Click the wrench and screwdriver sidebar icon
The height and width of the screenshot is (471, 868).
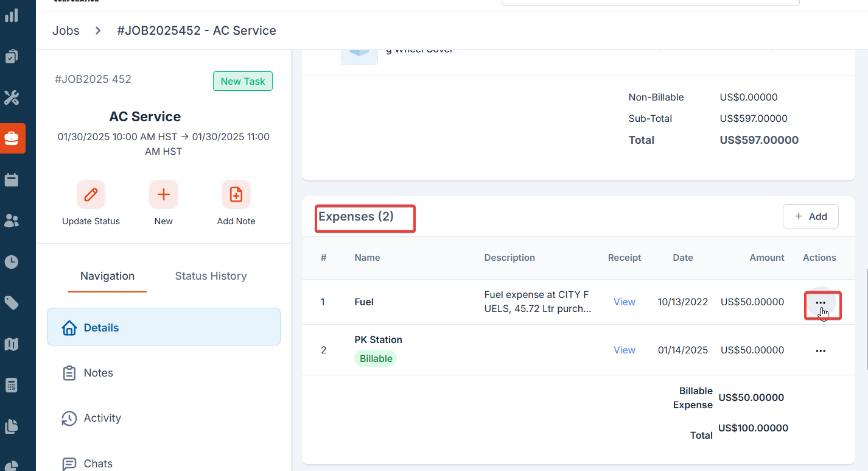pyautogui.click(x=12, y=97)
